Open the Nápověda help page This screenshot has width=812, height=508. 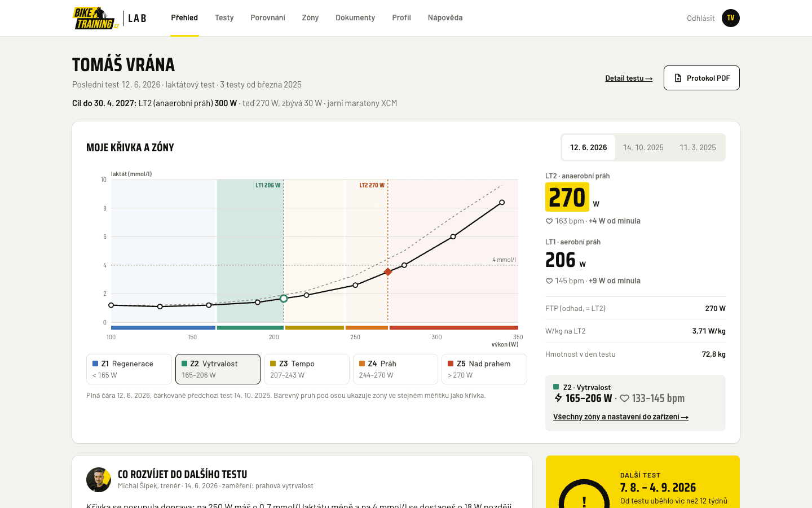pyautogui.click(x=445, y=18)
